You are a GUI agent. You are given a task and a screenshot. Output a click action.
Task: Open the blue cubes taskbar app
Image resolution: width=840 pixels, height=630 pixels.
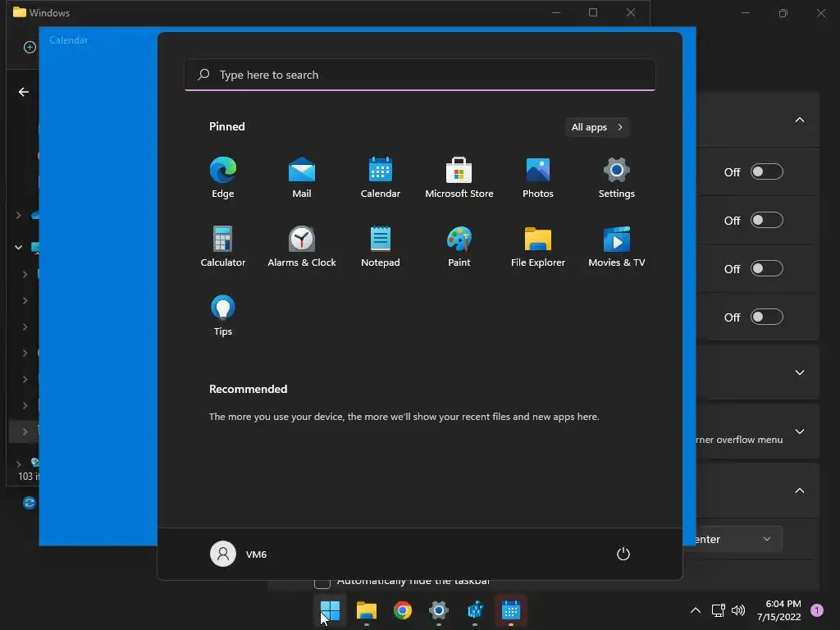475,610
